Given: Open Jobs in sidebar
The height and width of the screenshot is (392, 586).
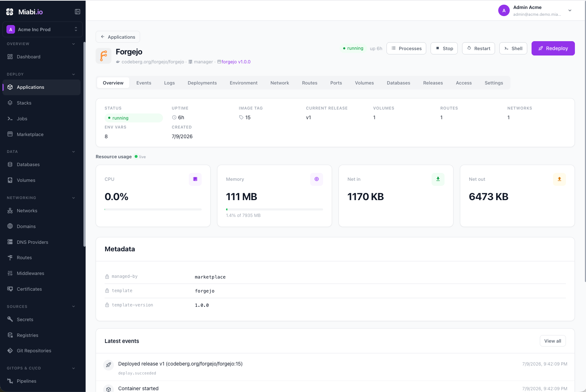Looking at the screenshot, I should pos(42,118).
